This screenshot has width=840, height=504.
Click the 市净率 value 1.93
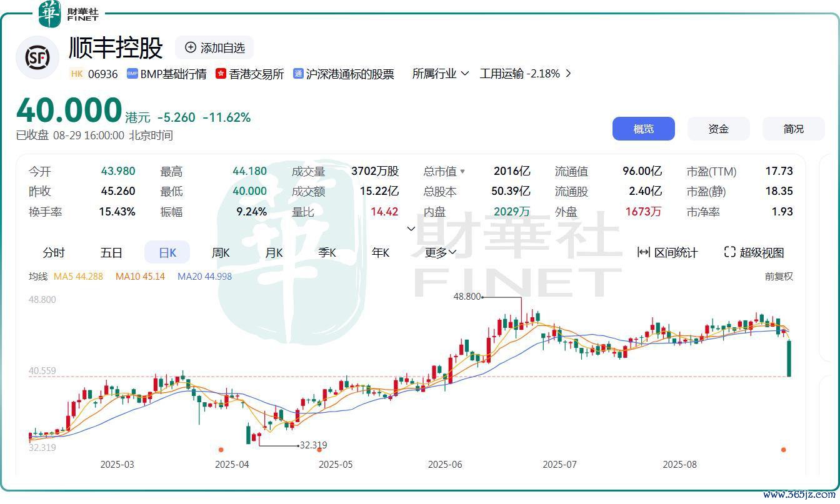pos(782,212)
